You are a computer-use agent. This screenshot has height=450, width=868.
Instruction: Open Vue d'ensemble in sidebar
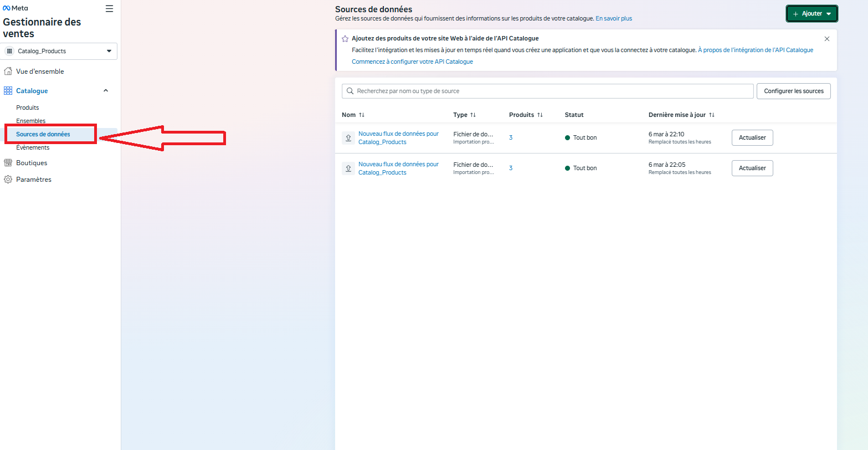pyautogui.click(x=40, y=71)
